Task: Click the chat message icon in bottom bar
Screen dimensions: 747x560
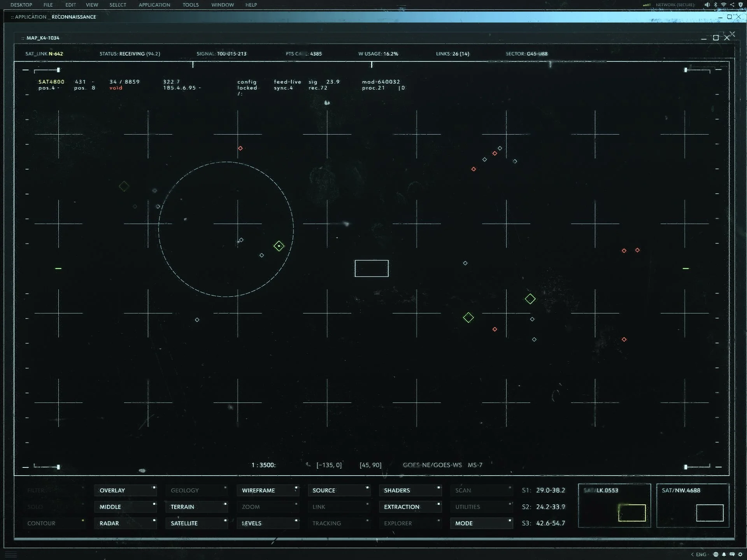Action: 732,554
